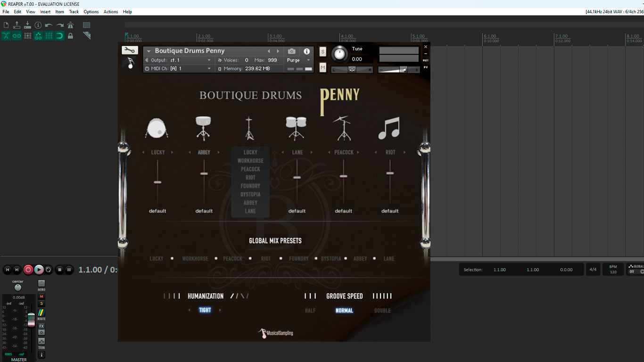644x362 pixels.
Task: Open Project Settings info icon in toolbar
Action: 38,25
